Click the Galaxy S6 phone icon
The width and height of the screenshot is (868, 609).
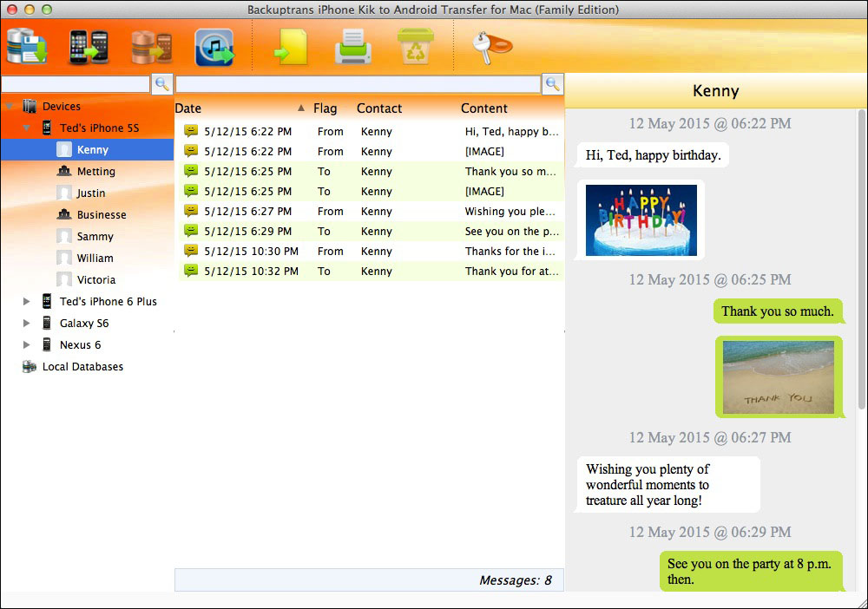(47, 323)
